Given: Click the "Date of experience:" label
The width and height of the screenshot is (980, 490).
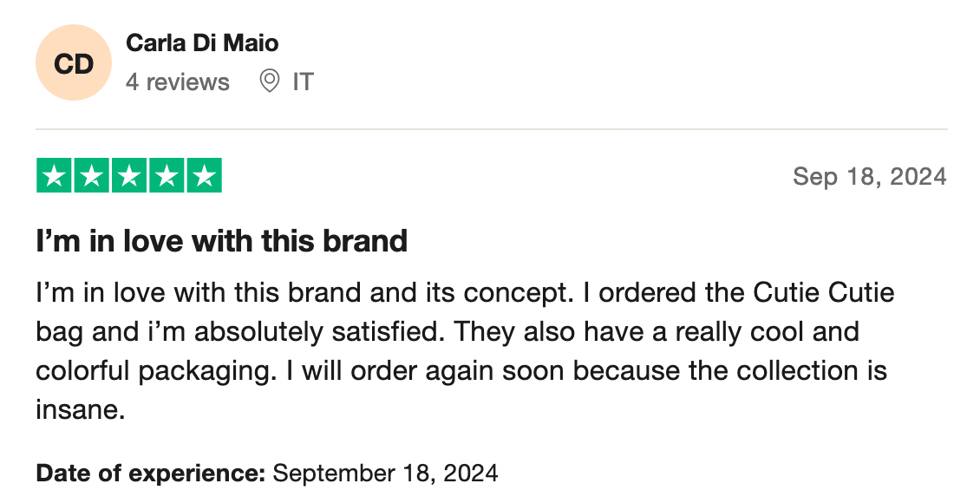Looking at the screenshot, I should point(150,473).
